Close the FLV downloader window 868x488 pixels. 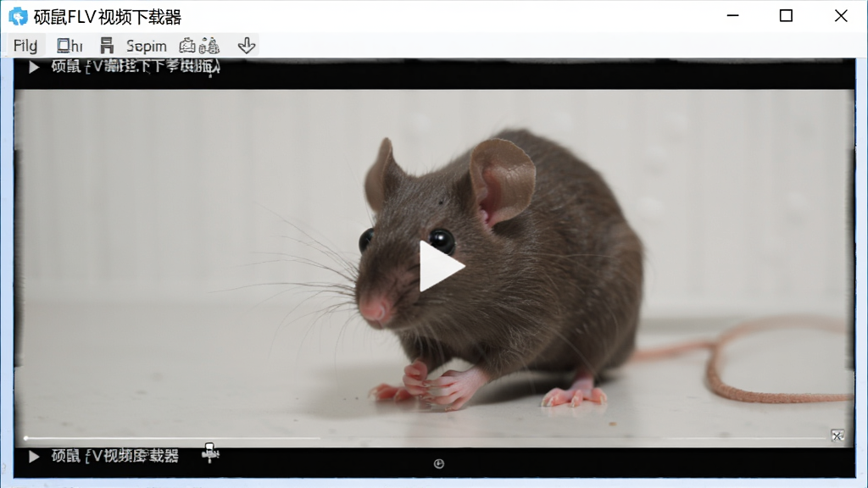840,16
